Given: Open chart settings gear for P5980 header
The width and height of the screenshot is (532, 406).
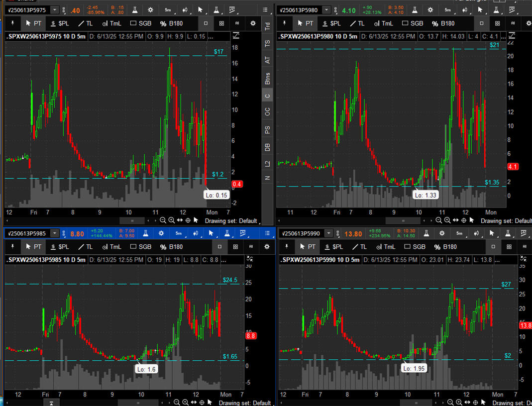Looking at the screenshot, I should point(430,10).
